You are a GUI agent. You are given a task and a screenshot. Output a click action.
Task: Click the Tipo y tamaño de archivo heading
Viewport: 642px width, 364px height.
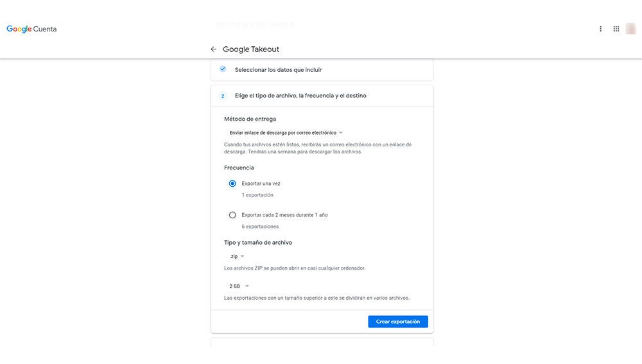pos(258,243)
